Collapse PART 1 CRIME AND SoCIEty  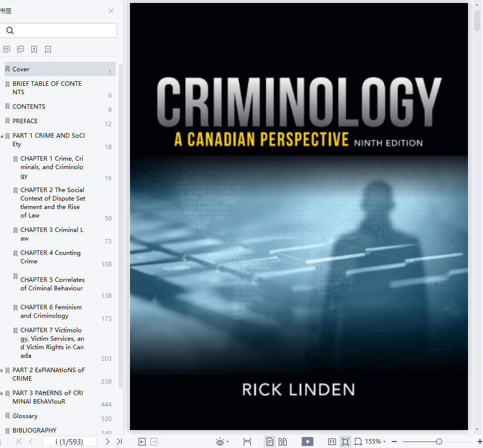tap(2, 136)
